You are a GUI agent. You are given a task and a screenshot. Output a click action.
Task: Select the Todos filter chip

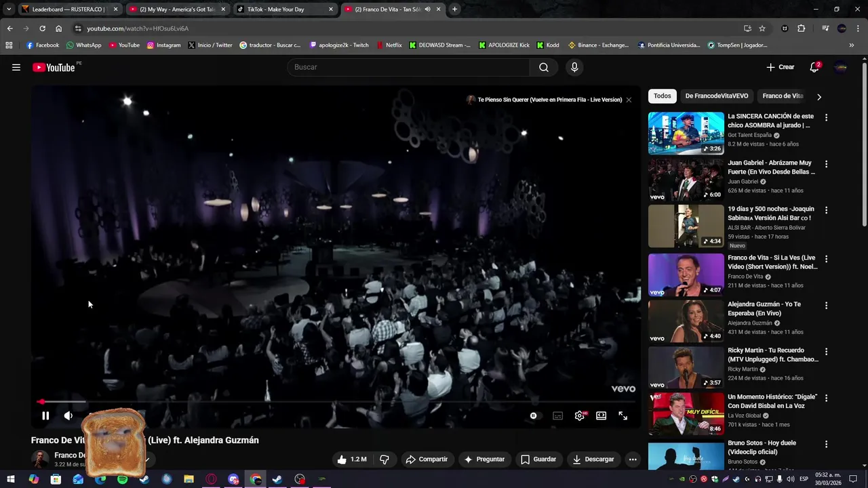click(x=663, y=96)
